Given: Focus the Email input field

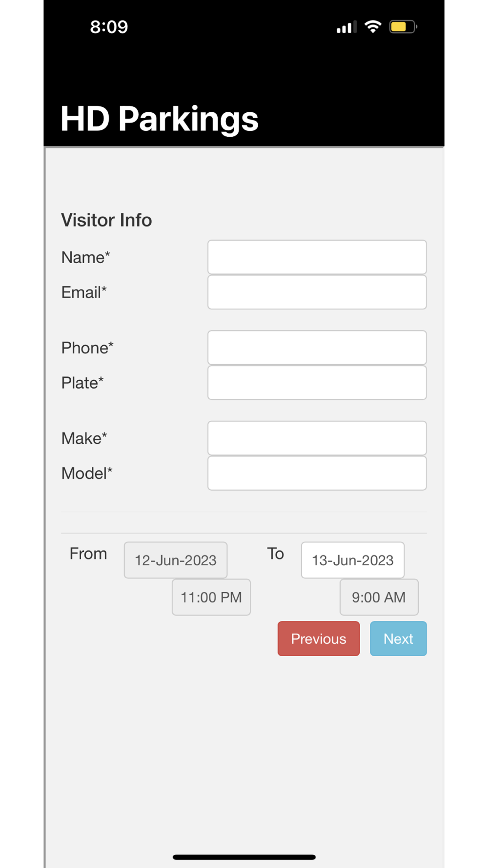Looking at the screenshot, I should coord(317,292).
